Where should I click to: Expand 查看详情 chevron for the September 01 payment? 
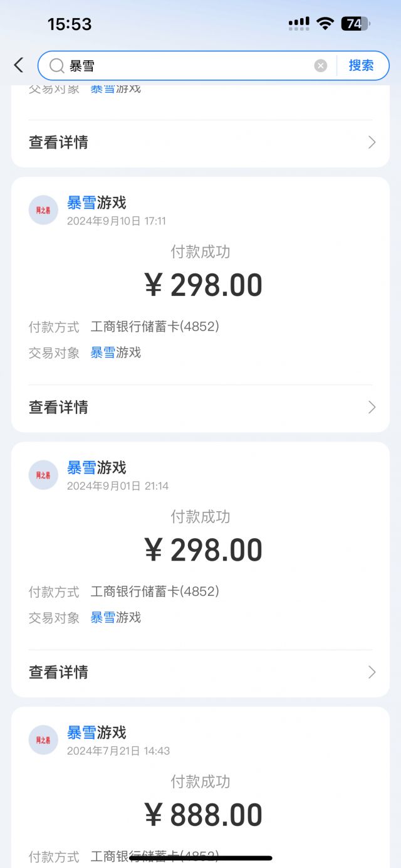[372, 672]
